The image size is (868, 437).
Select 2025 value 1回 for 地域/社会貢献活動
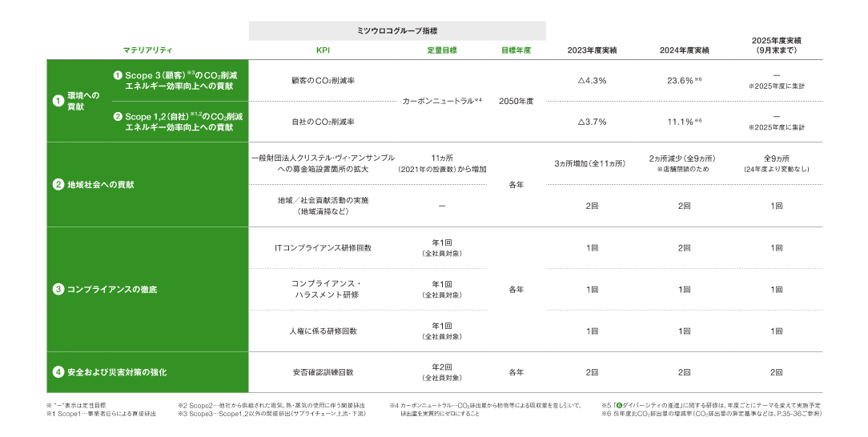[776, 206]
